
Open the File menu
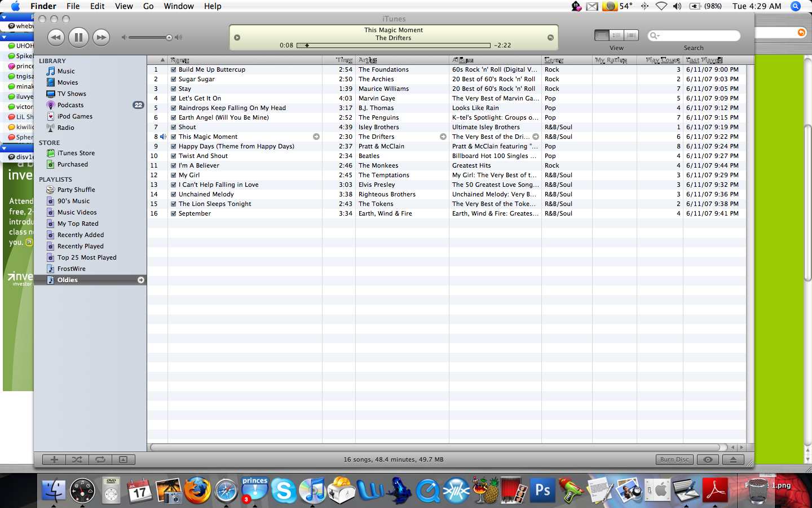pos(73,6)
